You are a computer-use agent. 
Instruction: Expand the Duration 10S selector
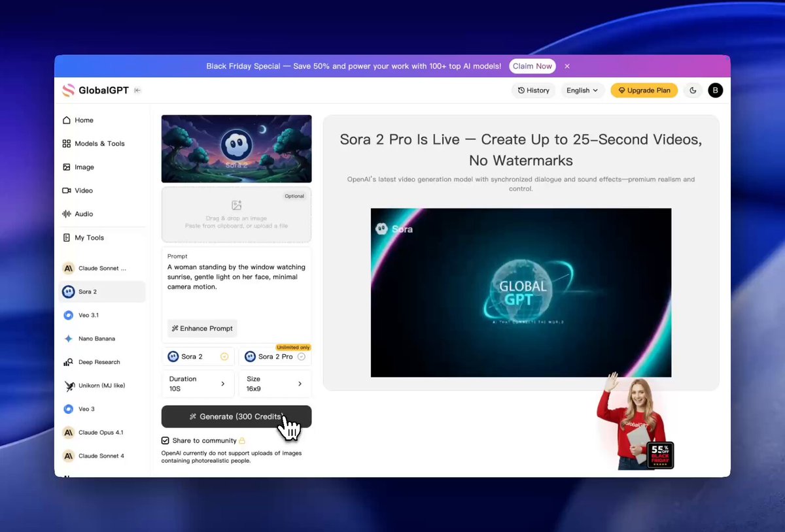tap(198, 384)
